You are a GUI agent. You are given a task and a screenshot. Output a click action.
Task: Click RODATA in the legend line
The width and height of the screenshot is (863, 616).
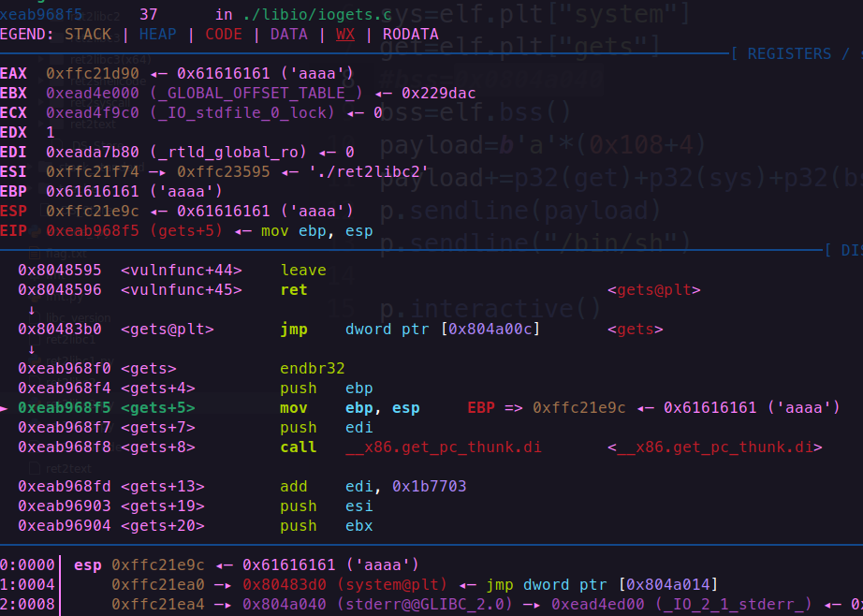(411, 34)
